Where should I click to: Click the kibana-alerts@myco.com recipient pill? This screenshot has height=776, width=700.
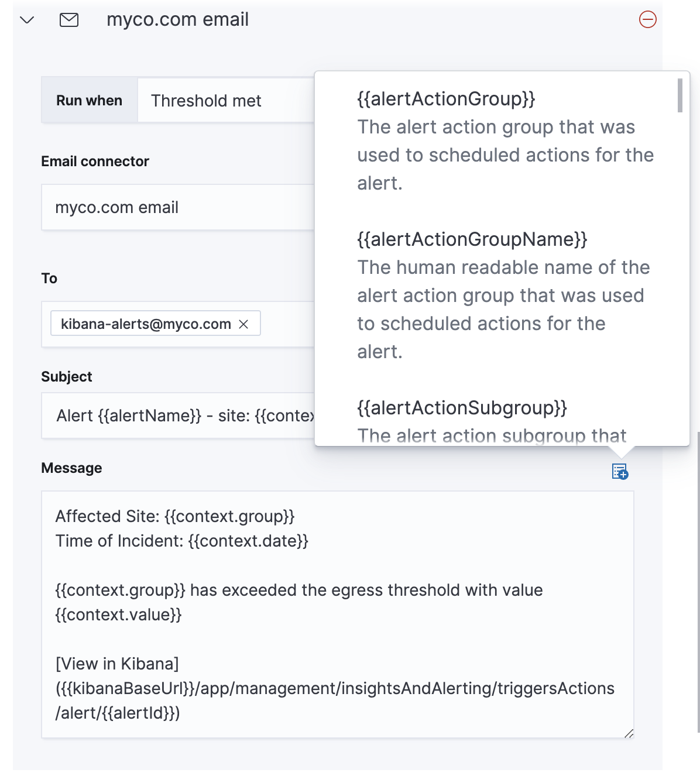pyautogui.click(x=146, y=324)
